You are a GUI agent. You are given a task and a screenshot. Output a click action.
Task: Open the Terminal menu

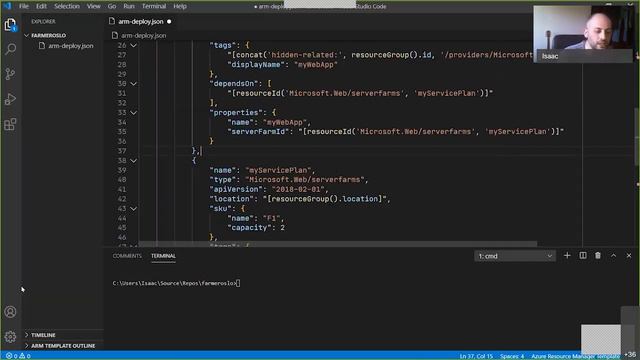point(154,6)
